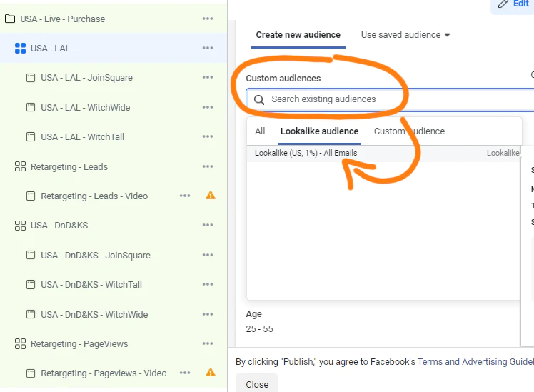Click the campaign folder icon for USA - Live - Purchase
The height and width of the screenshot is (392, 534).
point(10,19)
